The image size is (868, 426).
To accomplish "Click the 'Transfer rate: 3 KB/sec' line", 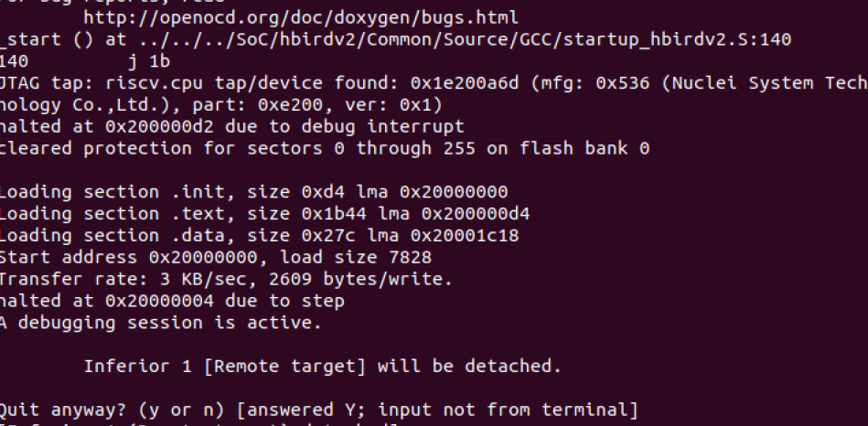I will pos(227,280).
